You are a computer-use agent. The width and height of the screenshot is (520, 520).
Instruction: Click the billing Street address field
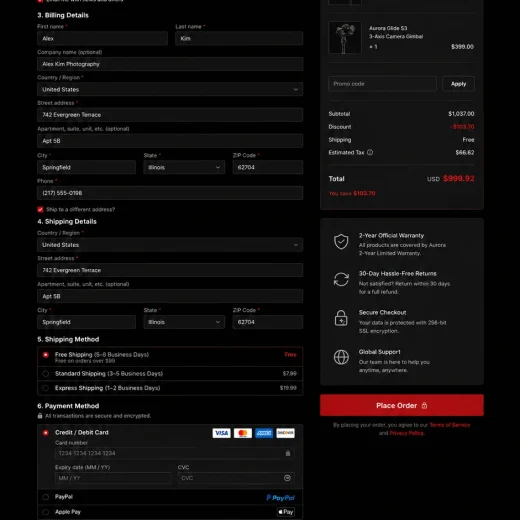(x=170, y=115)
